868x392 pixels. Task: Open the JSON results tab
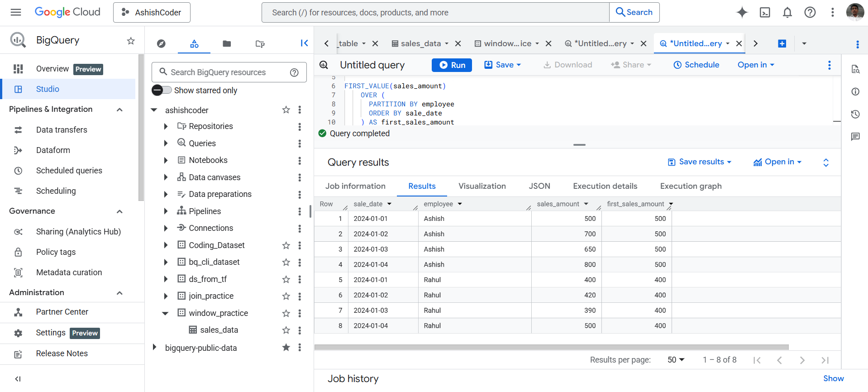coord(539,186)
